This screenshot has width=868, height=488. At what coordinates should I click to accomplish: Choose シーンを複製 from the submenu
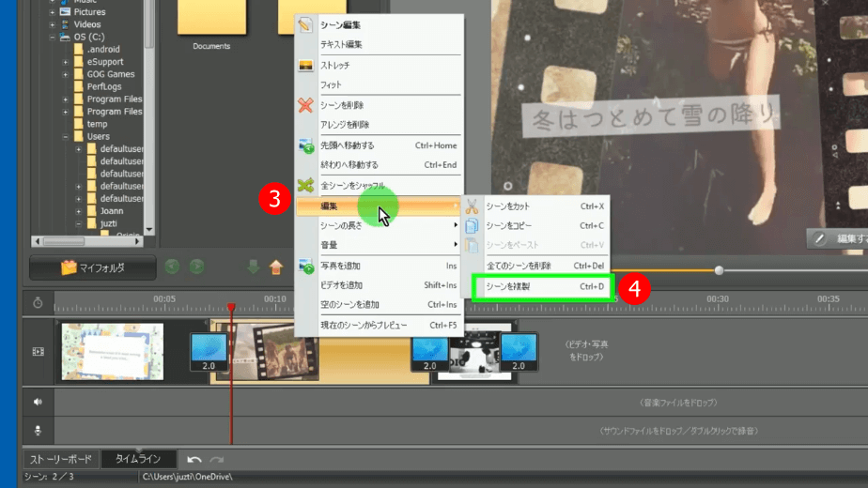(x=542, y=286)
